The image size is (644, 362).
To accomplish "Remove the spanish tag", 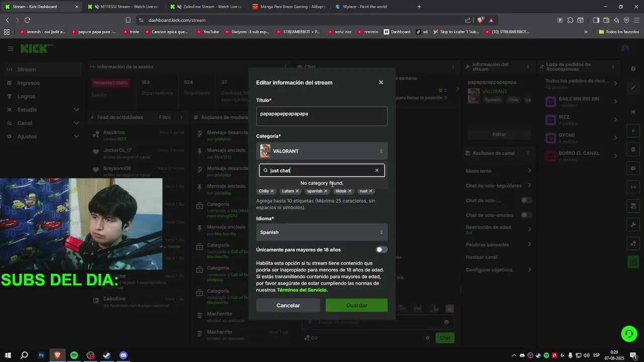I will 326,191.
